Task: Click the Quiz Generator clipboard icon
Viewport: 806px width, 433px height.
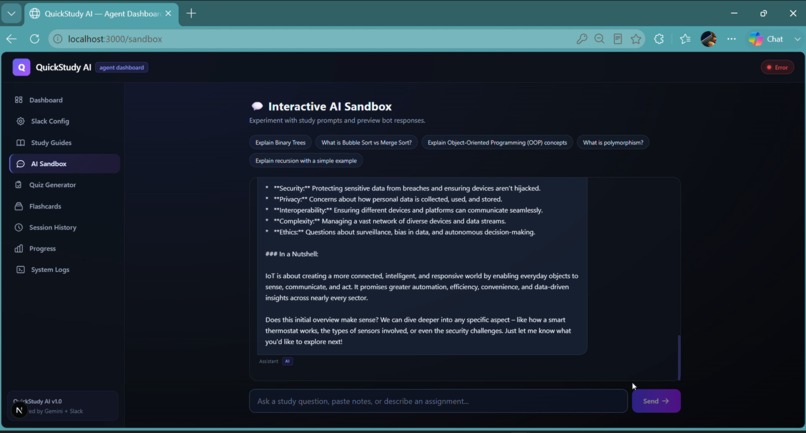Action: 19,185
